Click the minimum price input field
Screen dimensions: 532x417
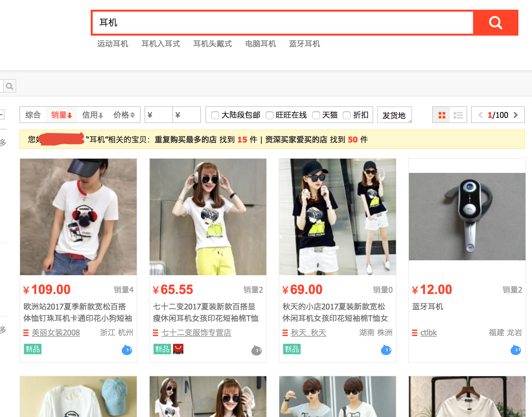159,115
